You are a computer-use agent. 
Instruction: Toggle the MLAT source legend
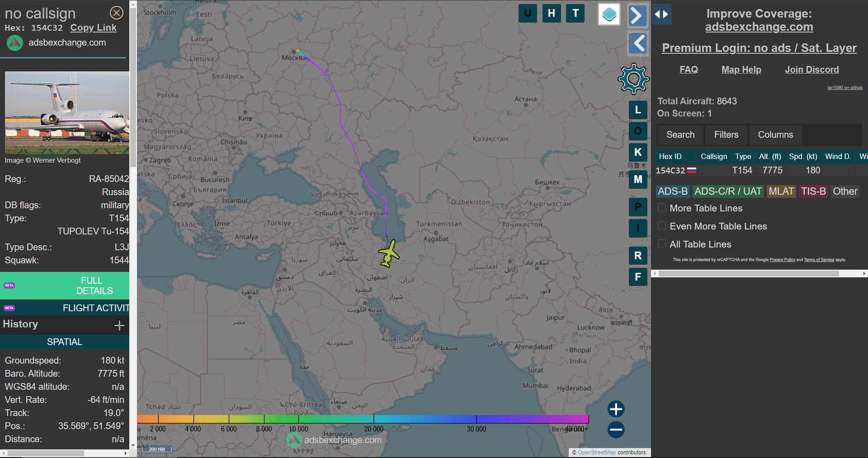click(781, 192)
